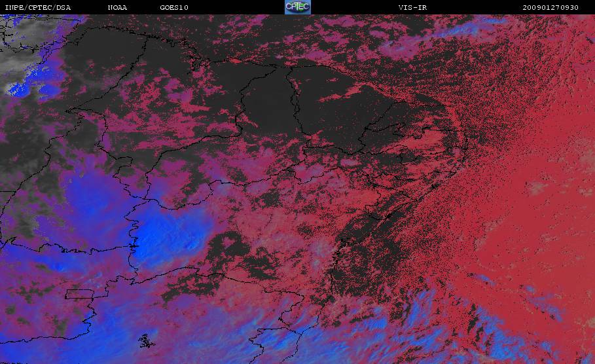Click the CPTEC logo in header
The height and width of the screenshot is (364, 595).
coord(297,7)
